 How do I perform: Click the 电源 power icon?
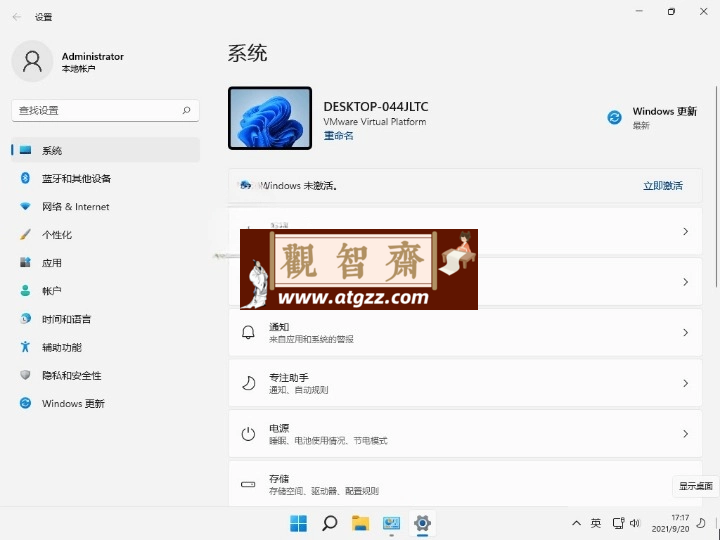click(248, 433)
